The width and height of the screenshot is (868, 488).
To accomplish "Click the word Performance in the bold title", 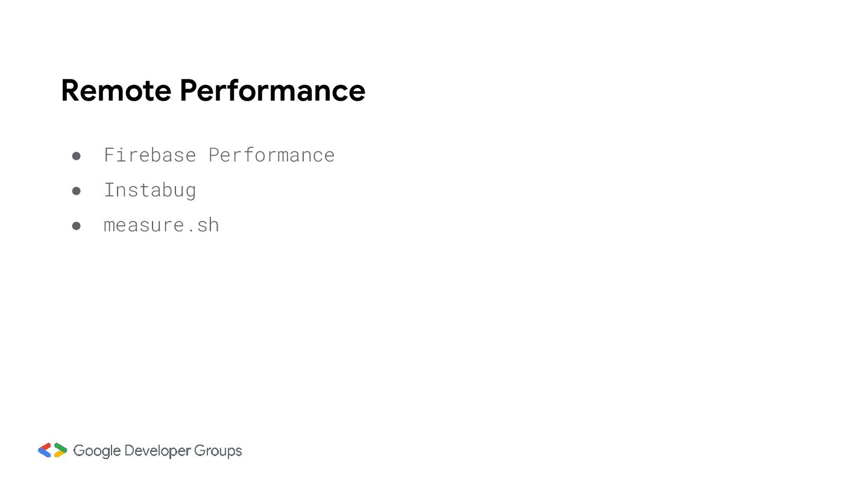I will 272,90.
